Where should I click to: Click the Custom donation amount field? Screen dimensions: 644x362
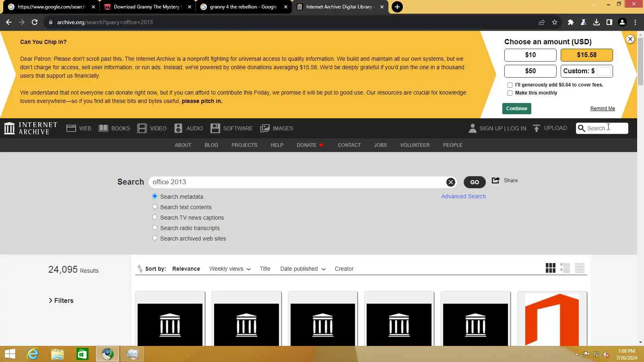click(x=604, y=71)
